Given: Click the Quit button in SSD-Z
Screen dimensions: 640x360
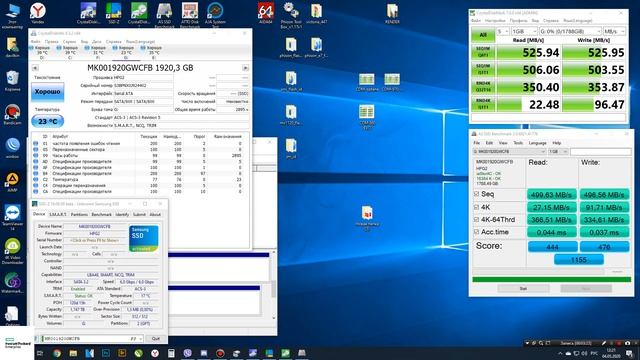Looking at the screenshot, I should click(156, 338).
